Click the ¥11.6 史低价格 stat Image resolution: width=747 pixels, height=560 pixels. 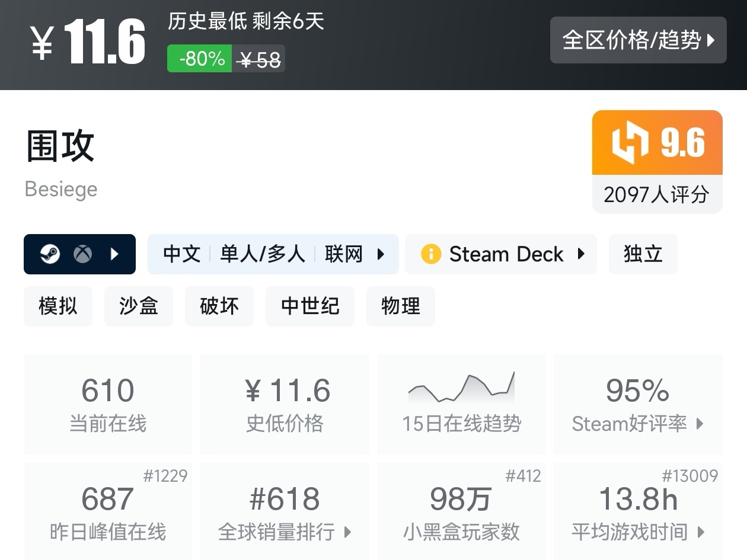pyautogui.click(x=285, y=405)
